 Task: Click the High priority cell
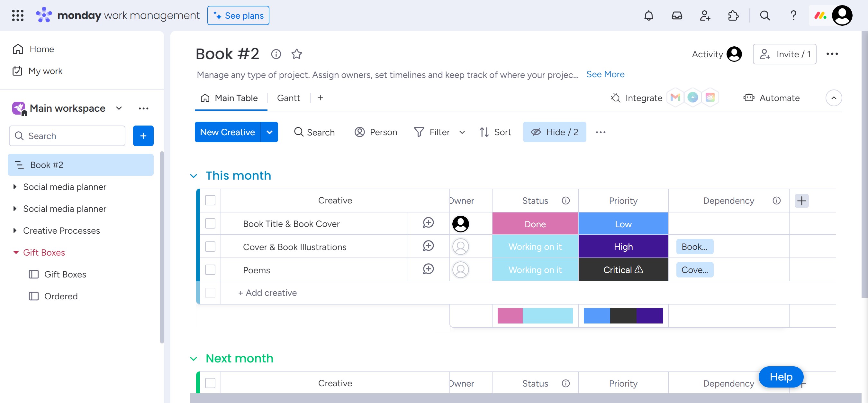coord(623,247)
